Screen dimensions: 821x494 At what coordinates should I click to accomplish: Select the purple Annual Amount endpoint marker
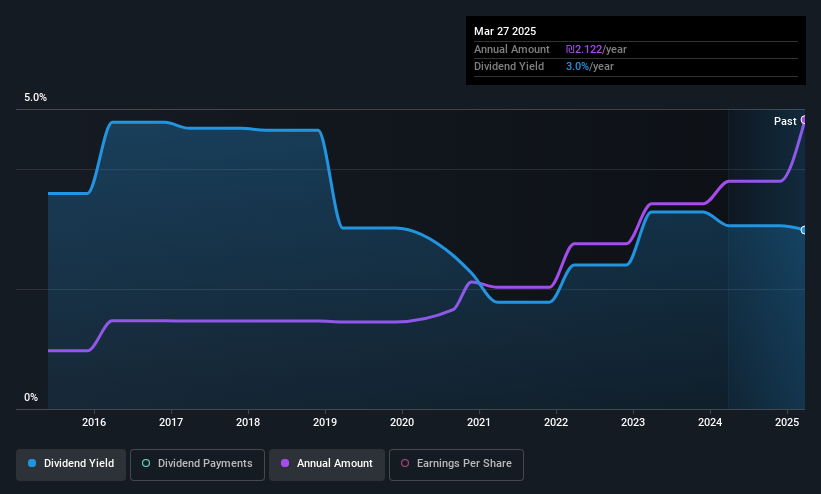point(804,120)
